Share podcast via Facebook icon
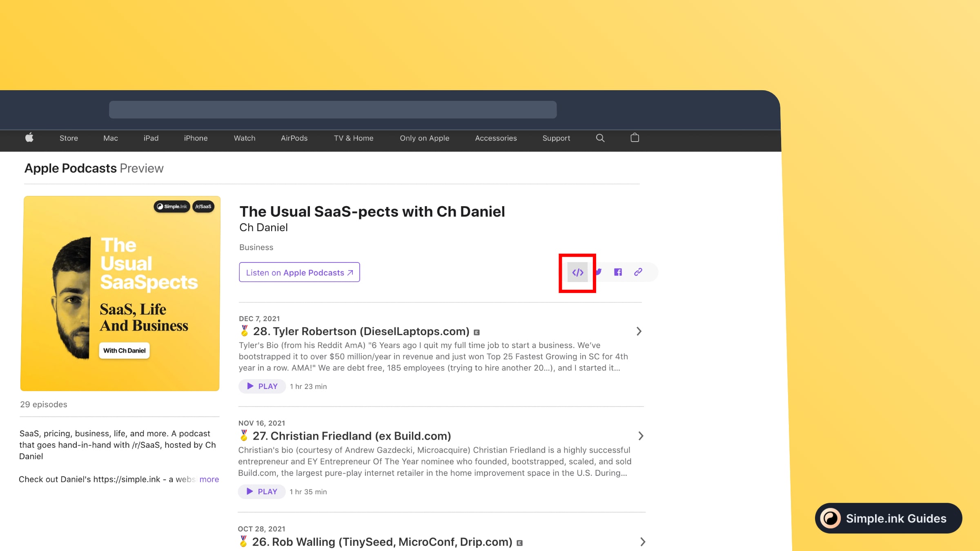 618,272
